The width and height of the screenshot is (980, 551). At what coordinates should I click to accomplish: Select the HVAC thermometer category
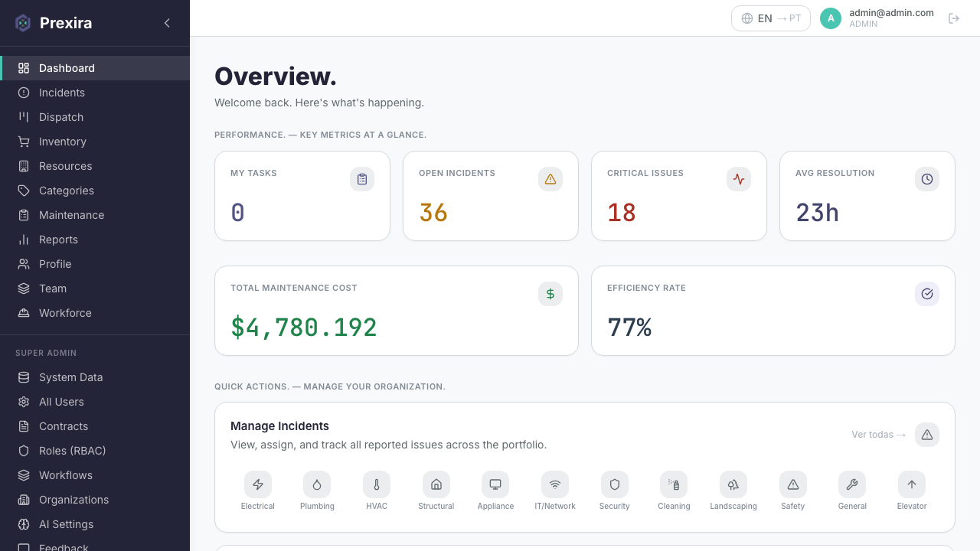pyautogui.click(x=377, y=491)
